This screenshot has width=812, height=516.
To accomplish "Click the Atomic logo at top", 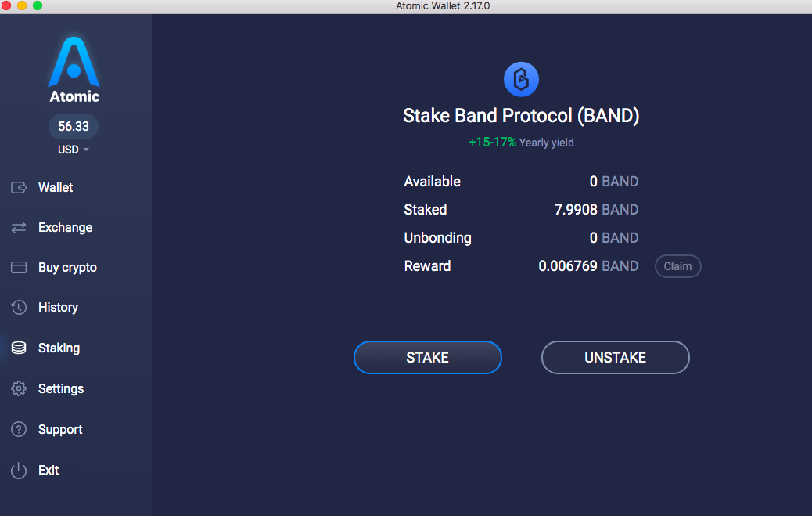I will coord(74,70).
